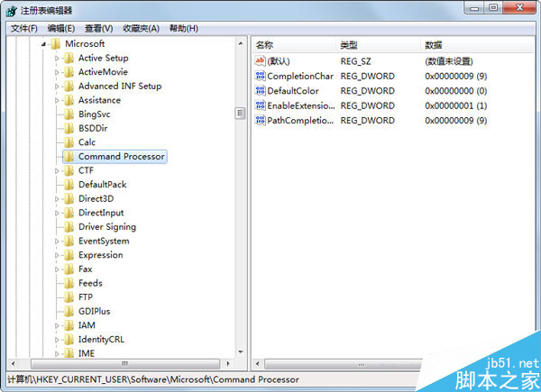Click the Active Setup folder icon
The height and width of the screenshot is (392, 541).
(x=69, y=58)
